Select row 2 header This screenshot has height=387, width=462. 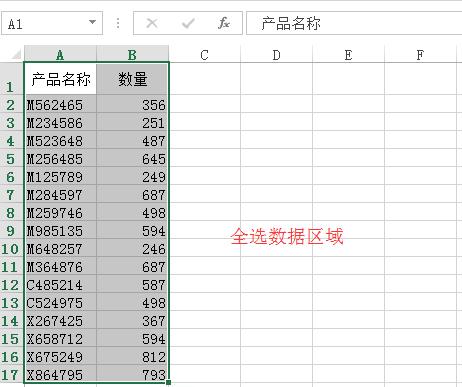12,104
